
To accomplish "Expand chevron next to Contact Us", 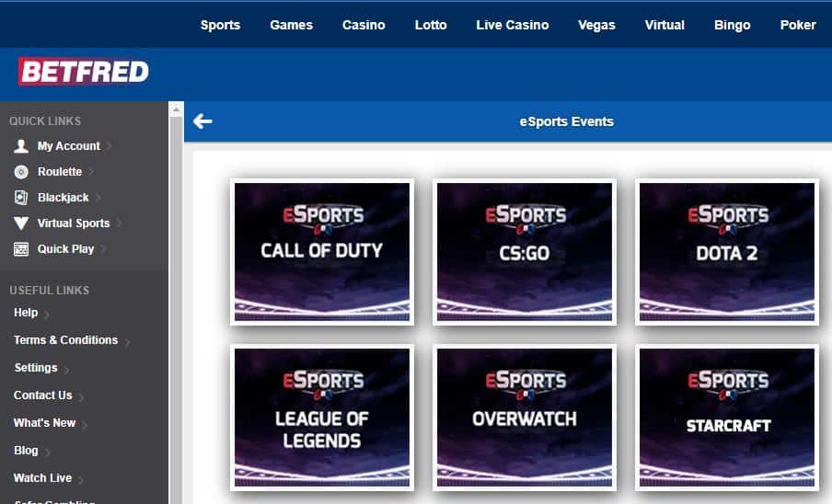I will (x=81, y=397).
